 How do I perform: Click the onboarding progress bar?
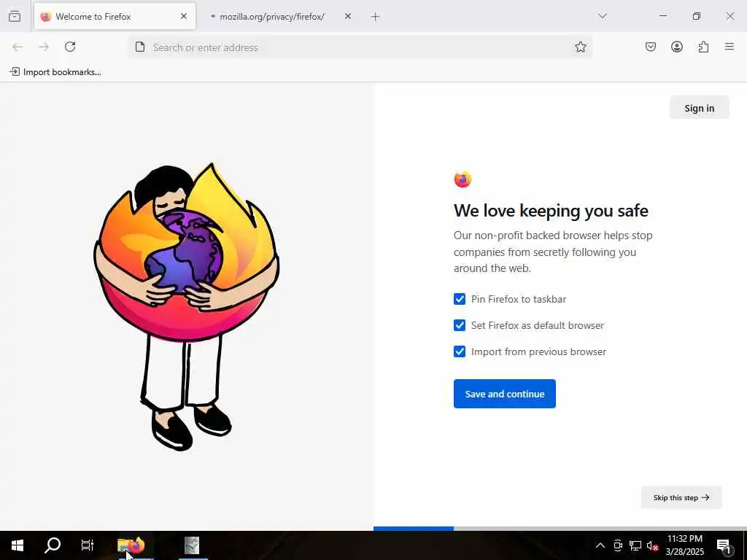pos(560,529)
